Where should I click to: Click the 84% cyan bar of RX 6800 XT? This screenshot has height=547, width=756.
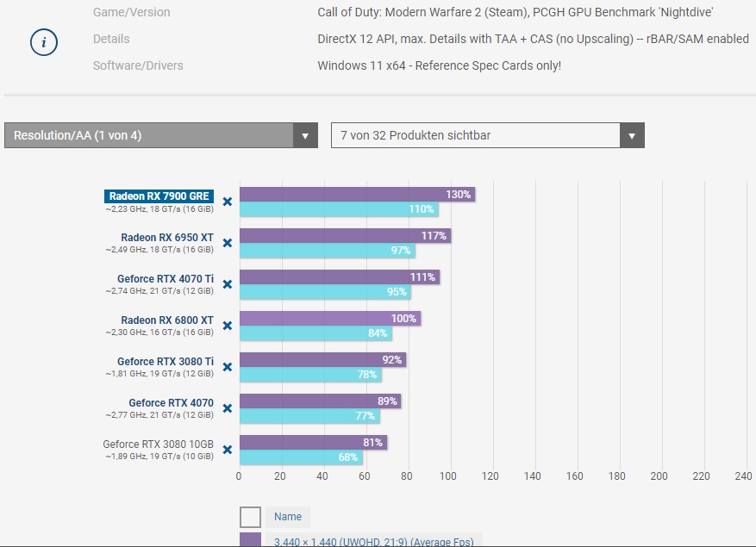tap(316, 333)
